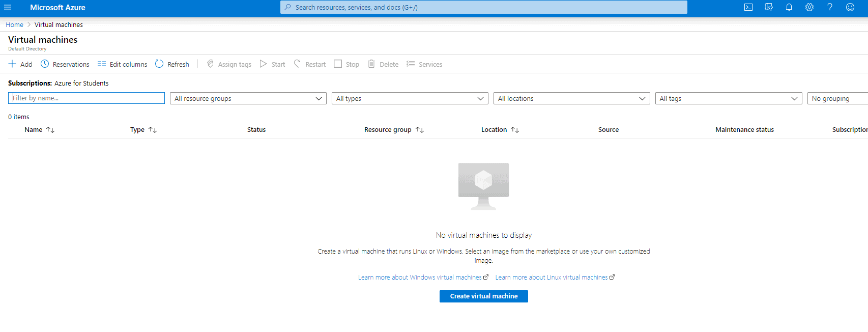868x332 pixels.
Task: Click the Services label in toolbar
Action: (x=430, y=64)
